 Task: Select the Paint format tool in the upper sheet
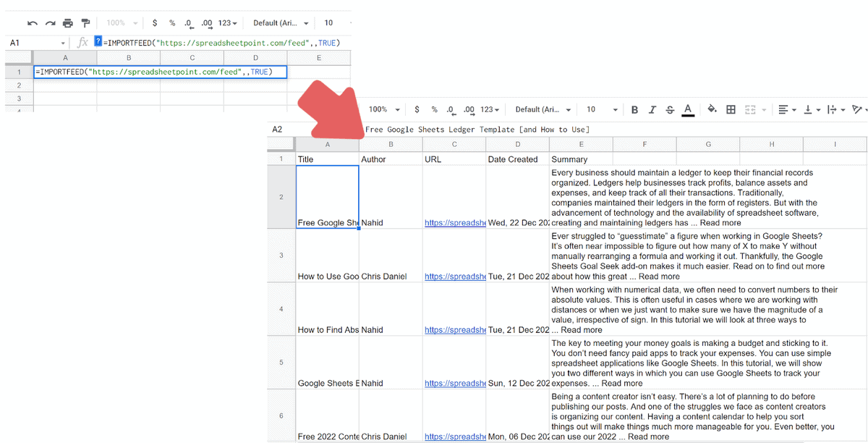pyautogui.click(x=85, y=23)
